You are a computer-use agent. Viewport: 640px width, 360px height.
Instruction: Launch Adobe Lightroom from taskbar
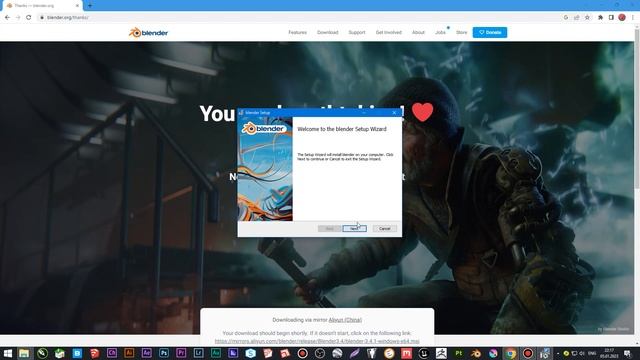tap(198, 353)
